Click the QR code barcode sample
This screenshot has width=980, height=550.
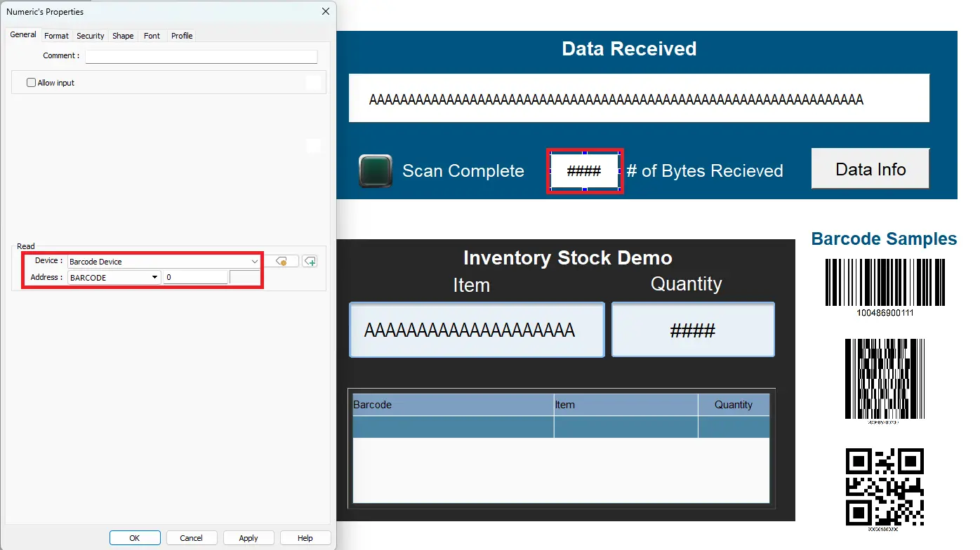click(x=885, y=486)
